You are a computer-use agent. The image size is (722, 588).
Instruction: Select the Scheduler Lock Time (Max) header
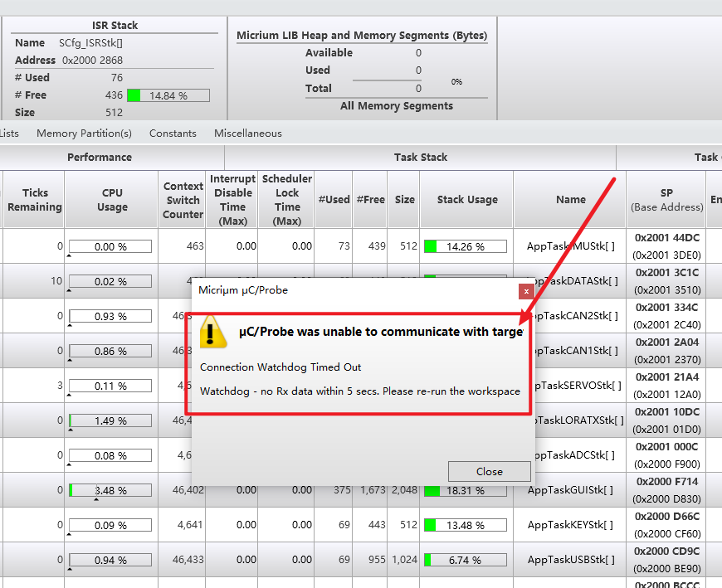(x=287, y=200)
